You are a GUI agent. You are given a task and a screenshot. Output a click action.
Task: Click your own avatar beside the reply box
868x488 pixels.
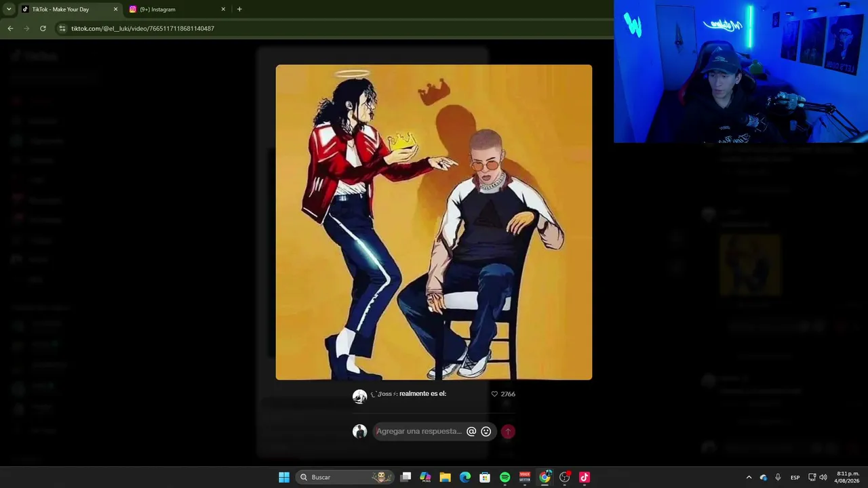[359, 432]
